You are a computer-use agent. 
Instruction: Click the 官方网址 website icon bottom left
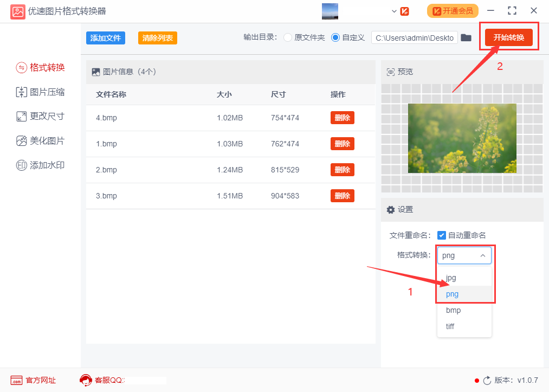pos(17,380)
